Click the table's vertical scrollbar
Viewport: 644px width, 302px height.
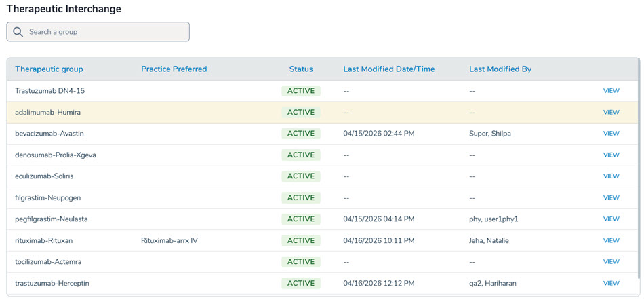pyautogui.click(x=638, y=176)
